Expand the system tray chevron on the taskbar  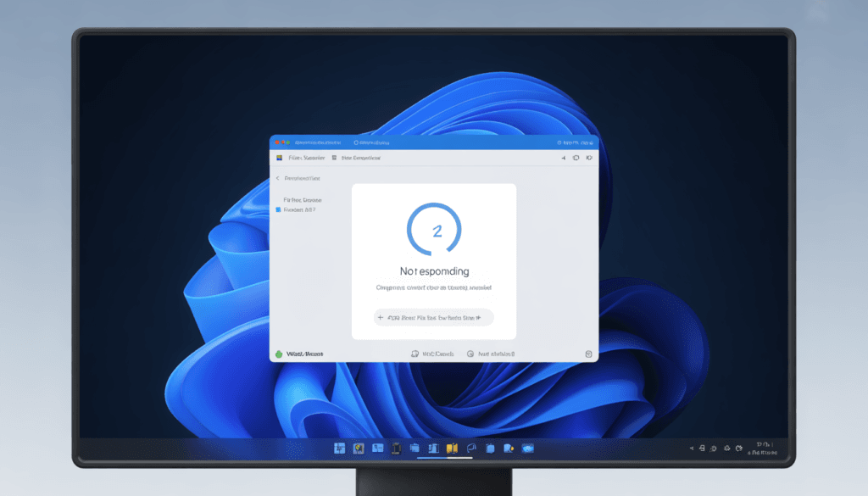pyautogui.click(x=692, y=449)
